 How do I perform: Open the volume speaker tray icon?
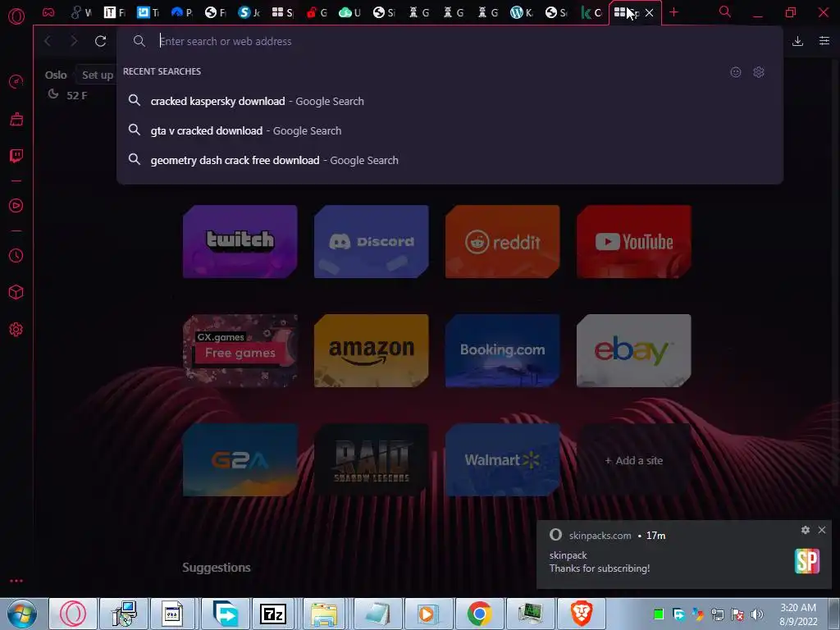click(x=757, y=614)
